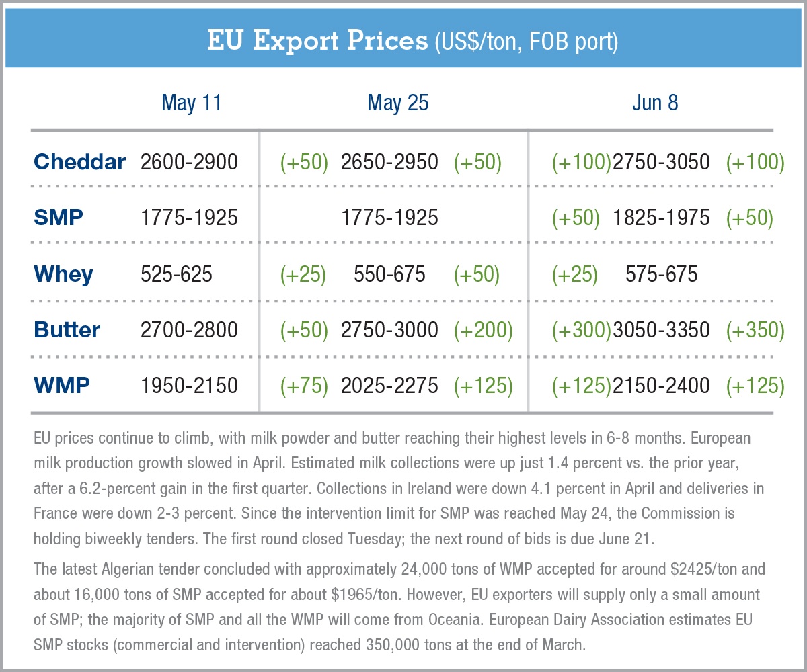Click Whey Jun 8 price 575-675
The height and width of the screenshot is (672, 807).
[x=661, y=274]
